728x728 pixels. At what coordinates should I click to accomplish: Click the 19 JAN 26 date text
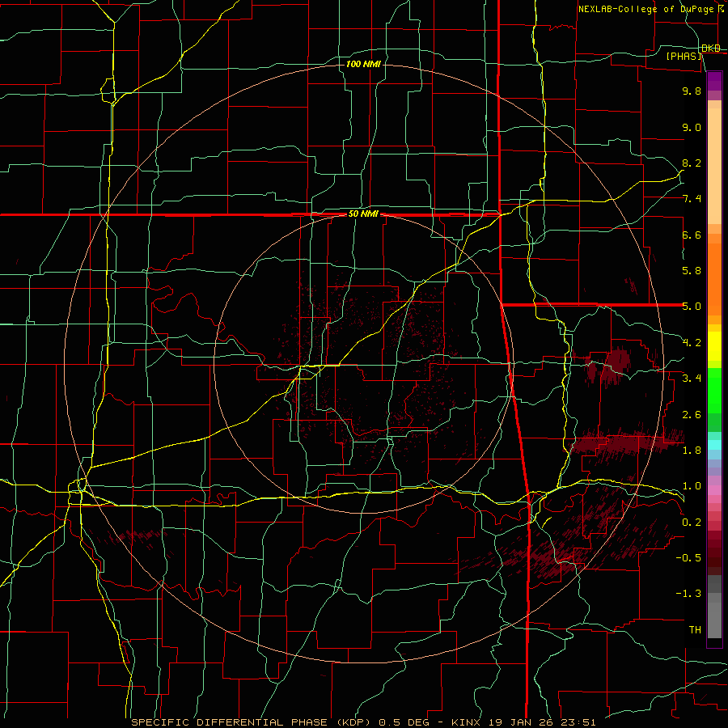[519, 722]
